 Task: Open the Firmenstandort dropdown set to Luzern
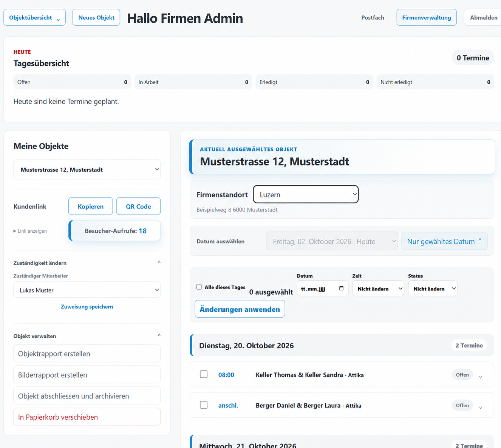click(x=306, y=194)
